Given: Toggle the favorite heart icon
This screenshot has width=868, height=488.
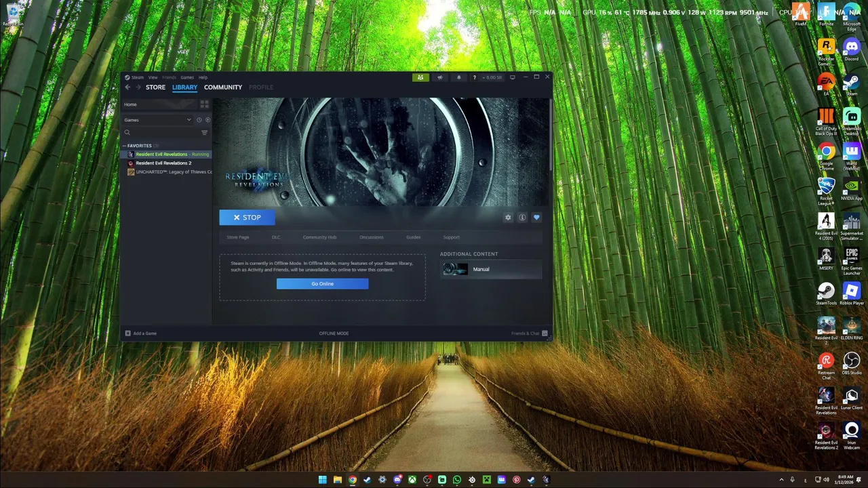Looking at the screenshot, I should click(x=536, y=218).
